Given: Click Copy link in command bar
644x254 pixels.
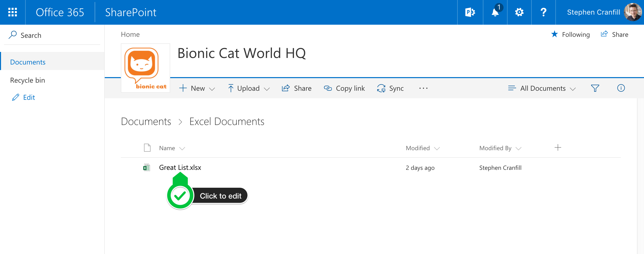Looking at the screenshot, I should (344, 88).
